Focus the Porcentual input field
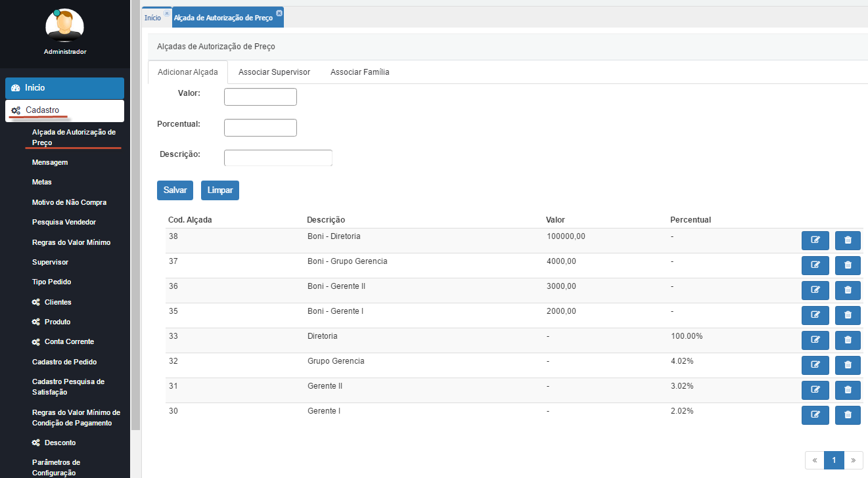Viewport: 868px width, 478px height. [260, 127]
